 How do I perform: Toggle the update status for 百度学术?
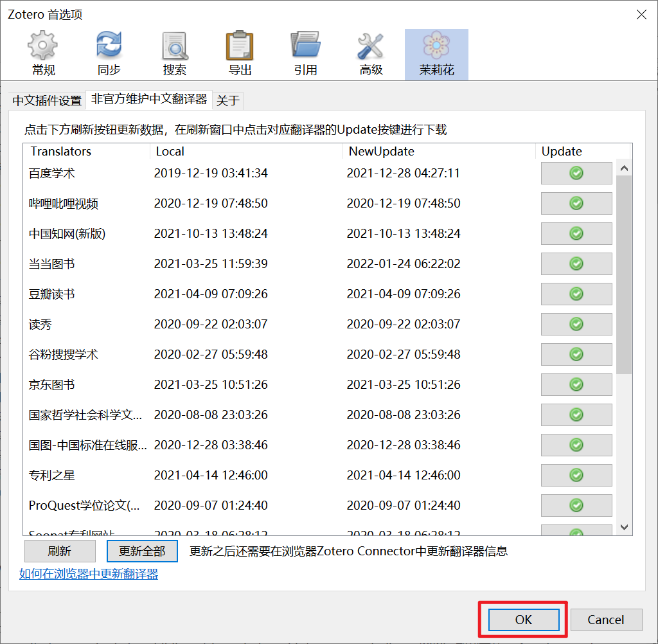pos(576,173)
